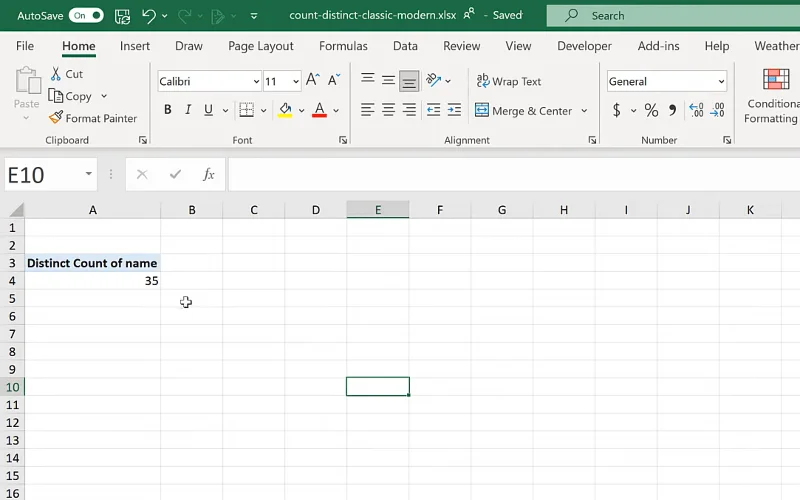Select the Distinct Count of name cell
The height and width of the screenshot is (500, 800).
click(92, 263)
